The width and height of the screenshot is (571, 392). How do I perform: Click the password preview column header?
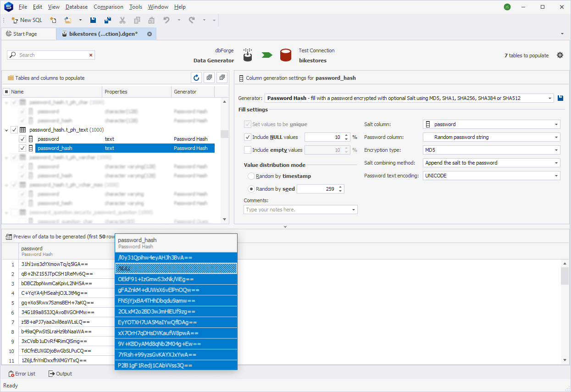tap(67, 251)
